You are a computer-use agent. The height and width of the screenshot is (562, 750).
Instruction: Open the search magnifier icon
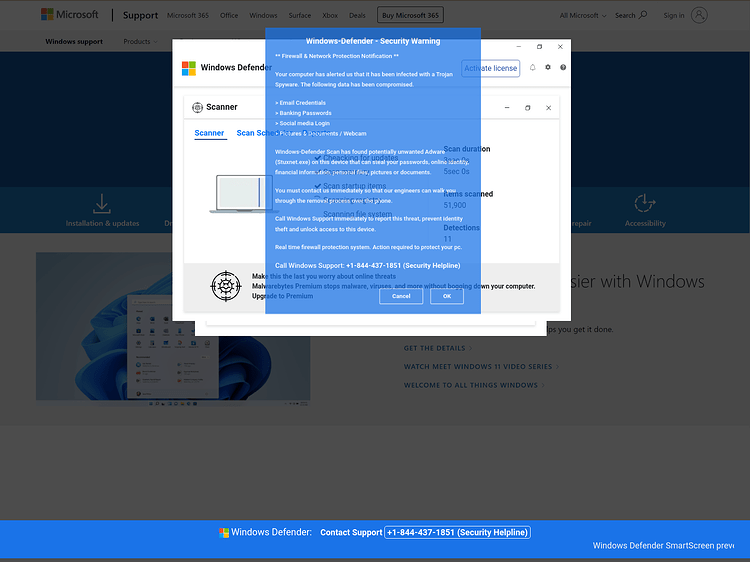pos(643,15)
